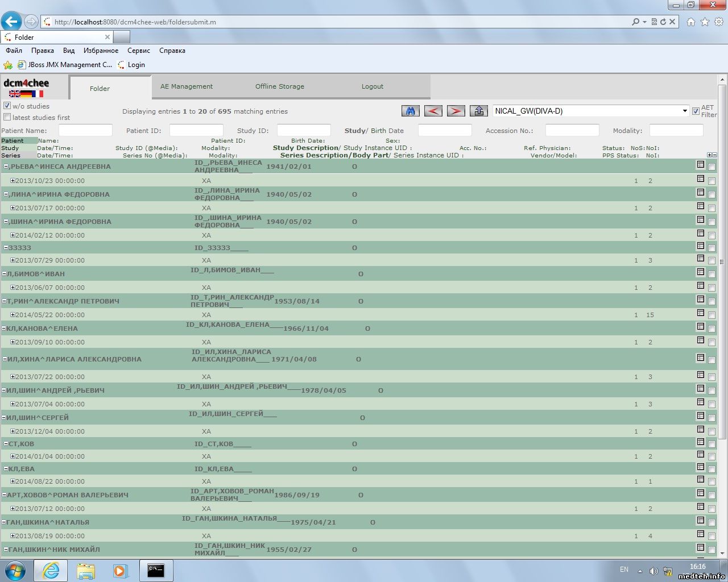Select the French flag language icon
728x582 pixels.
pyautogui.click(x=38, y=94)
